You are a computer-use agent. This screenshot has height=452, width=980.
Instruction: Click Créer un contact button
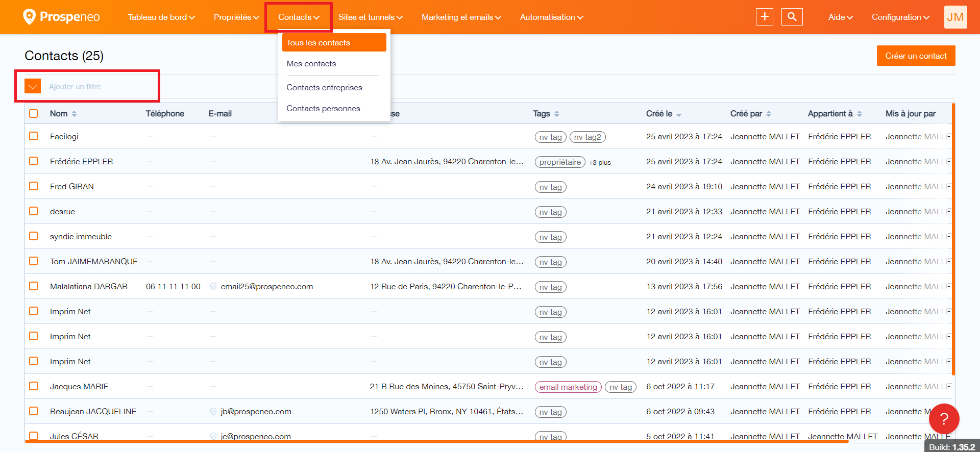pyautogui.click(x=916, y=56)
